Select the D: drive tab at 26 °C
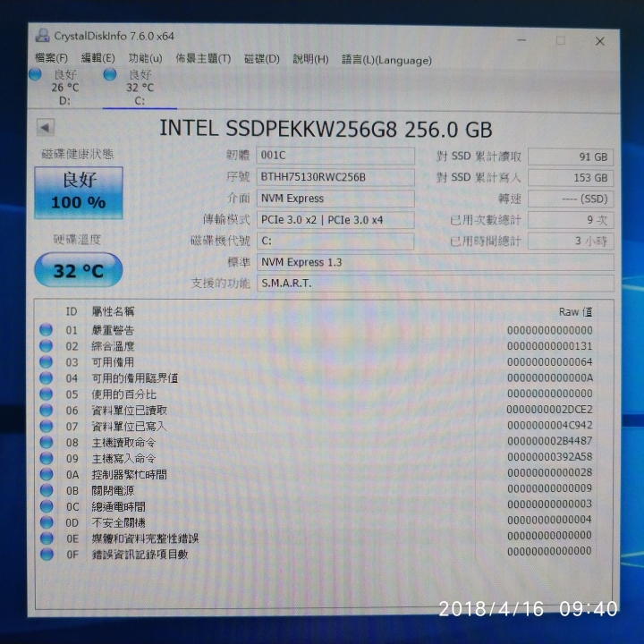 pos(65,88)
